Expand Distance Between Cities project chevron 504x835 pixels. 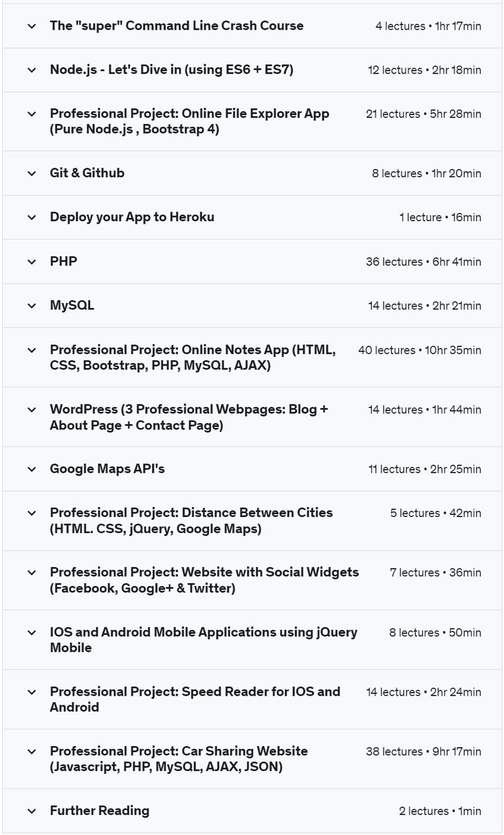point(32,513)
